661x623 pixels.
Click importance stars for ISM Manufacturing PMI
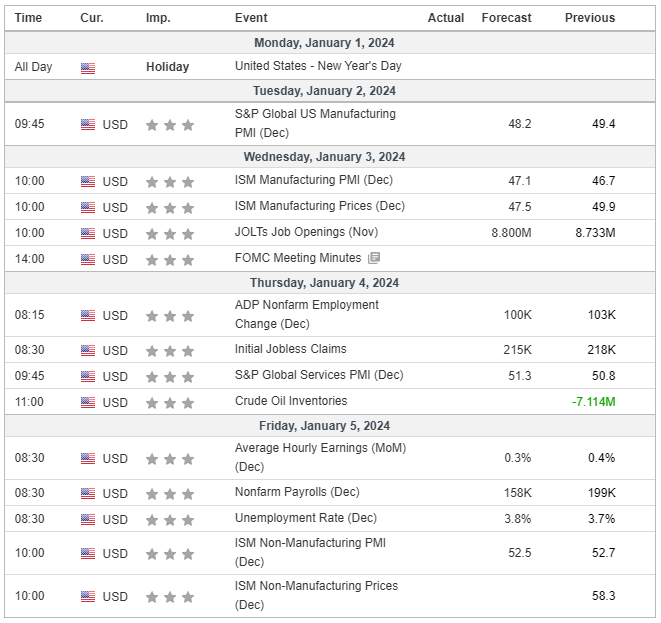click(x=170, y=182)
